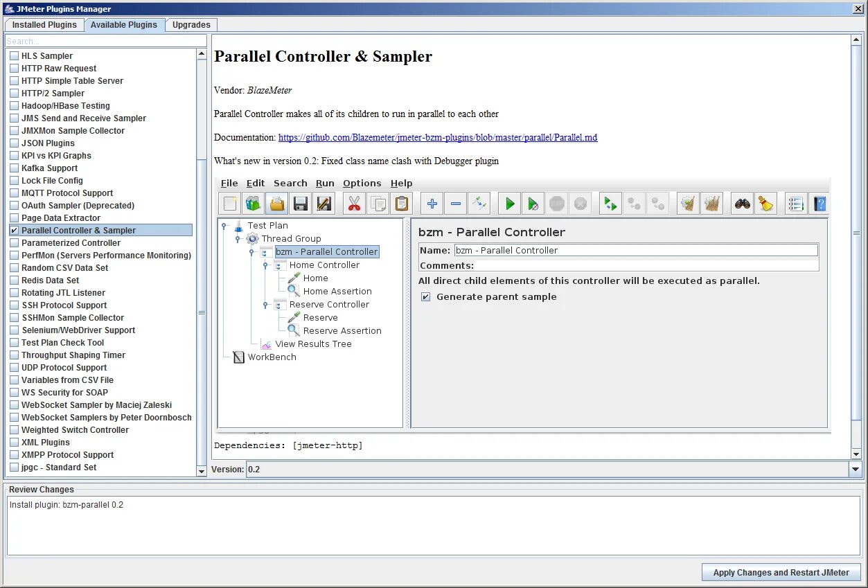The image size is (868, 588).
Task: Click the Remote Start All icon
Action: coord(610,204)
